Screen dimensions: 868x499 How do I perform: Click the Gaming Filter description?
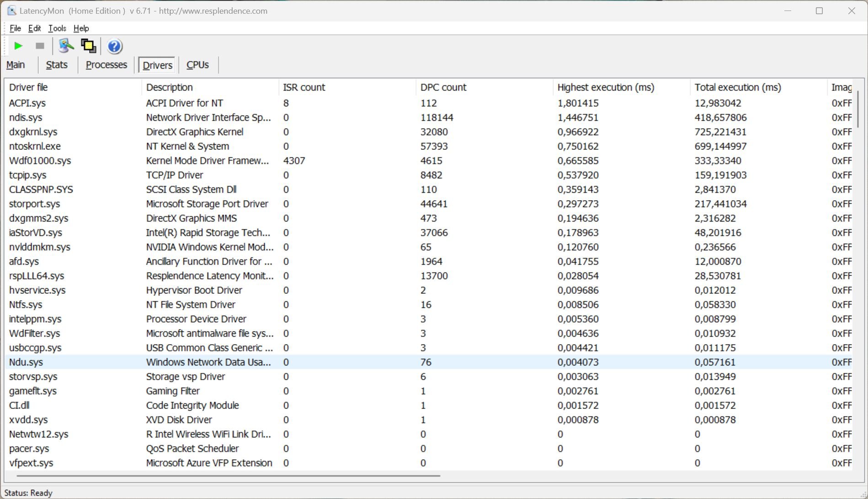[x=173, y=391]
